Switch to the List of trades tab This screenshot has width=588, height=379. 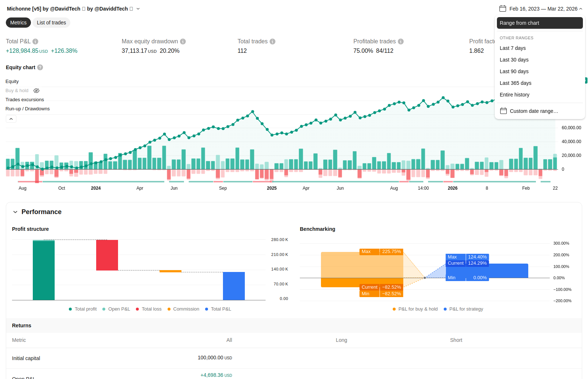51,23
